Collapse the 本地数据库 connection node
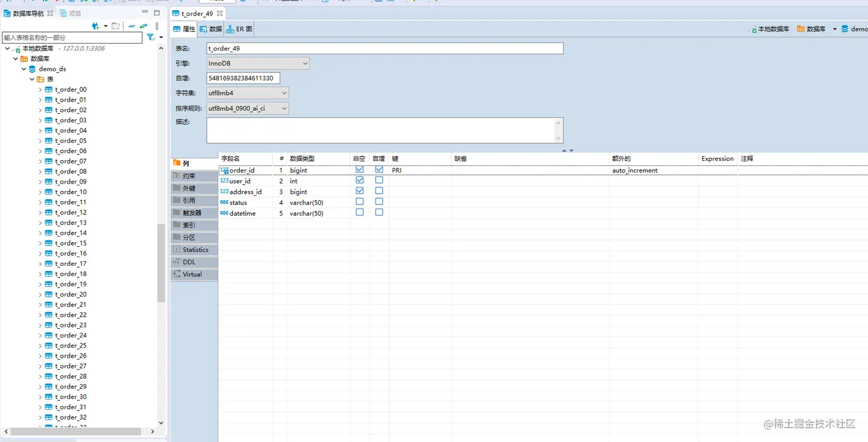The image size is (868, 442). click(x=7, y=49)
